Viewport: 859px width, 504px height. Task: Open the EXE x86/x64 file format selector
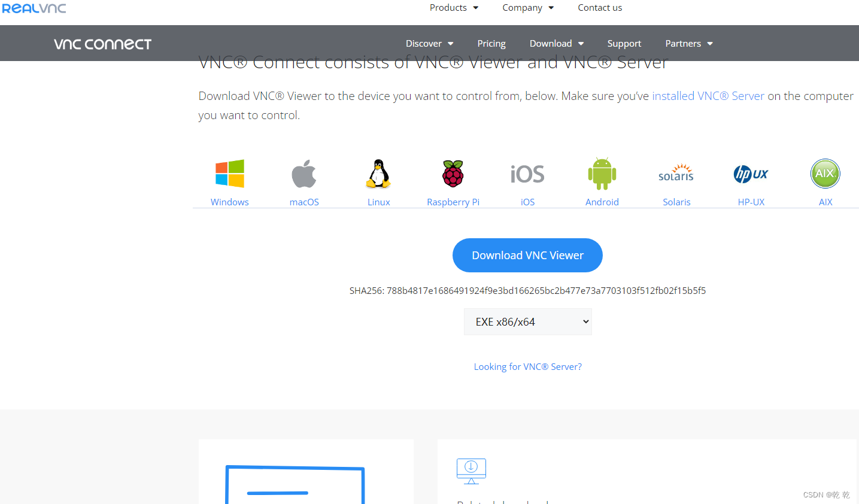[527, 321]
